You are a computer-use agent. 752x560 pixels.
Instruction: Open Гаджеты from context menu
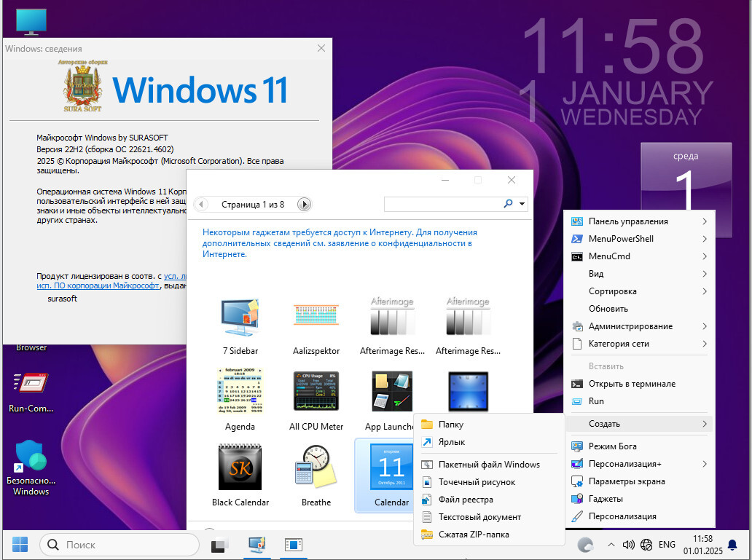click(x=639, y=499)
